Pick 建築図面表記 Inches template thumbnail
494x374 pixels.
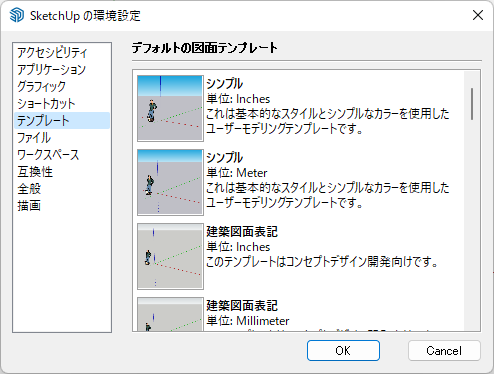170,256
